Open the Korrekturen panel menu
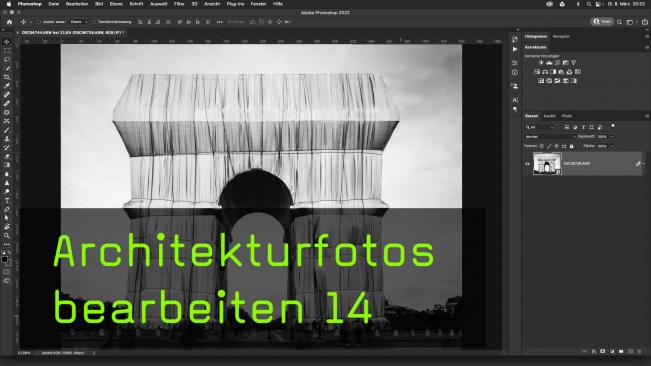The width and height of the screenshot is (651, 366). (x=647, y=47)
